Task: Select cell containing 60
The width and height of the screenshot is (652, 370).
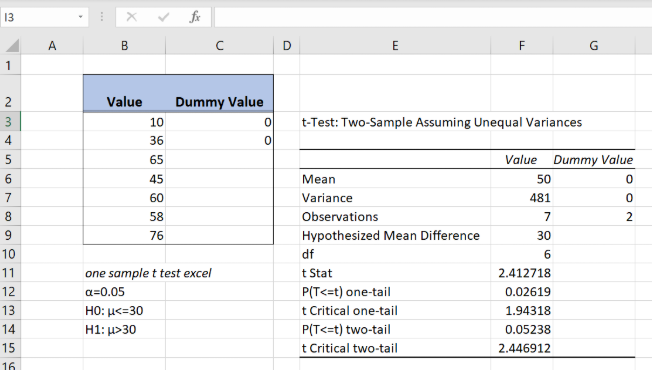Action: point(124,197)
